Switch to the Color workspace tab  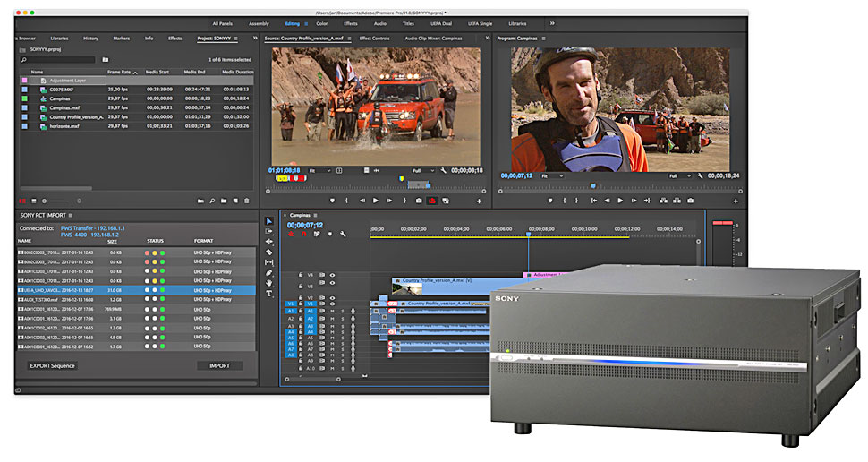[322, 23]
